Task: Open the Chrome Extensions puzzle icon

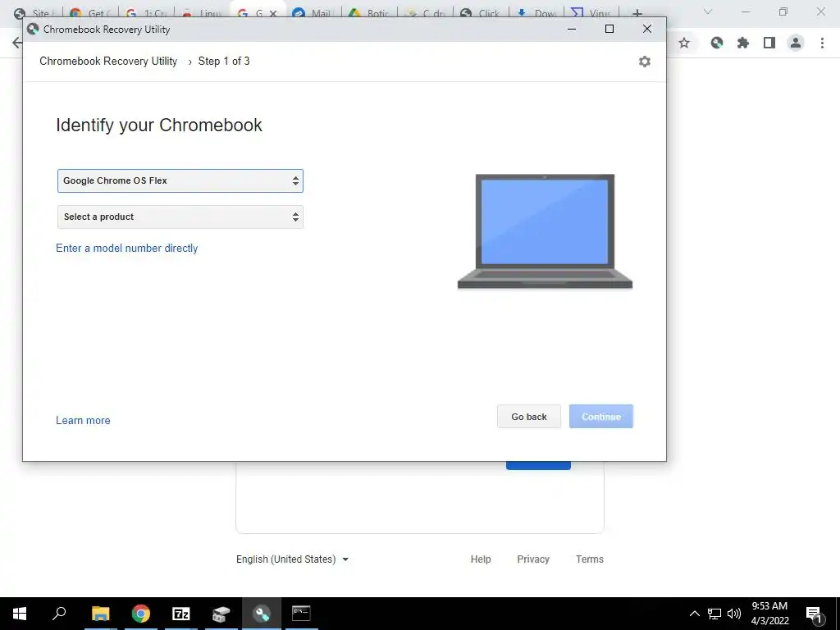Action: [x=743, y=43]
